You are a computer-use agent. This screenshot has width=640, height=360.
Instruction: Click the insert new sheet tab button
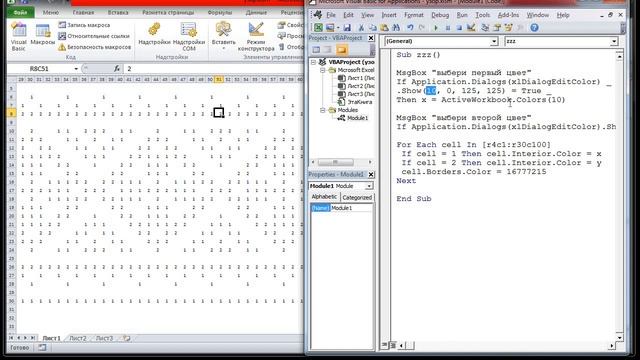(x=127, y=338)
